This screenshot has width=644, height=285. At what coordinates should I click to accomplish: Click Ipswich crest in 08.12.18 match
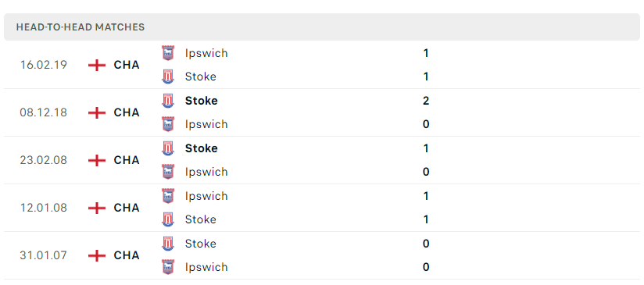167,124
